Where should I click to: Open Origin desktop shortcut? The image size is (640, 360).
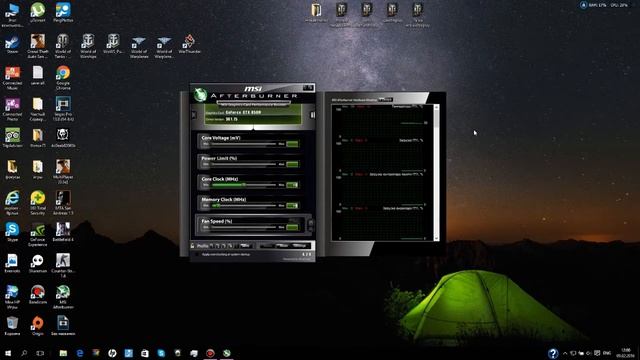pos(38,326)
